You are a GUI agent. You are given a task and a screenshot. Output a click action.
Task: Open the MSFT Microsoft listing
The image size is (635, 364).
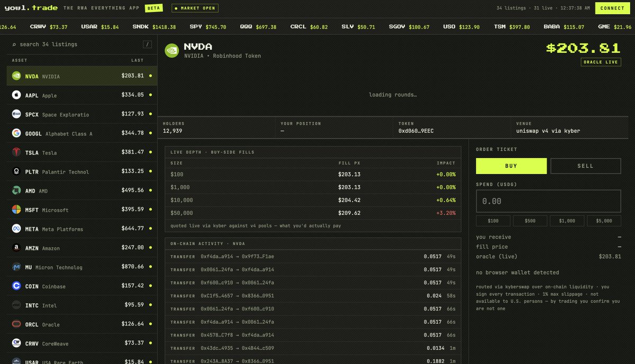tap(82, 209)
